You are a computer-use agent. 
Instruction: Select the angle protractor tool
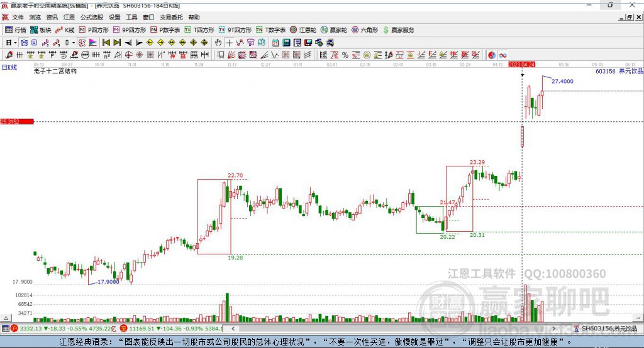(118, 55)
